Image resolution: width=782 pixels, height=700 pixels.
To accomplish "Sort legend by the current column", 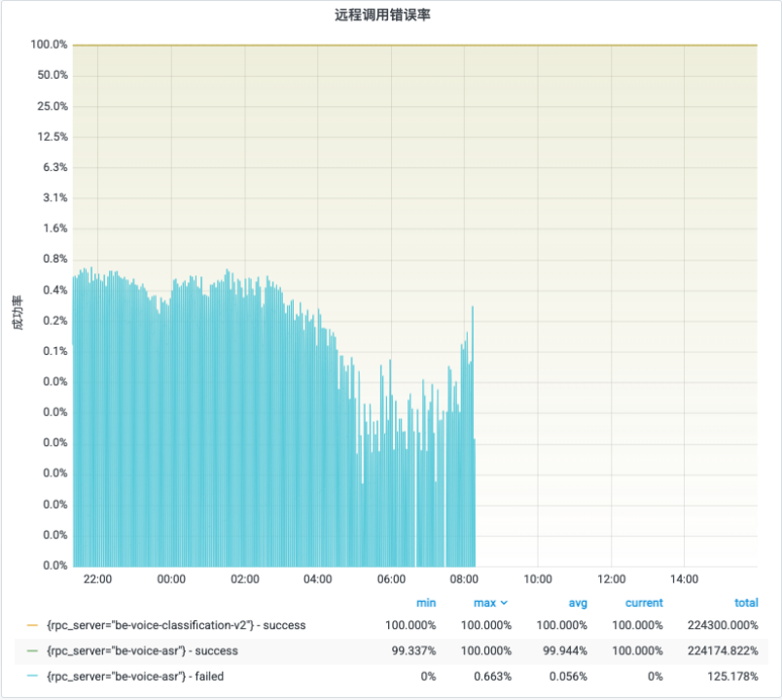I will point(644,603).
